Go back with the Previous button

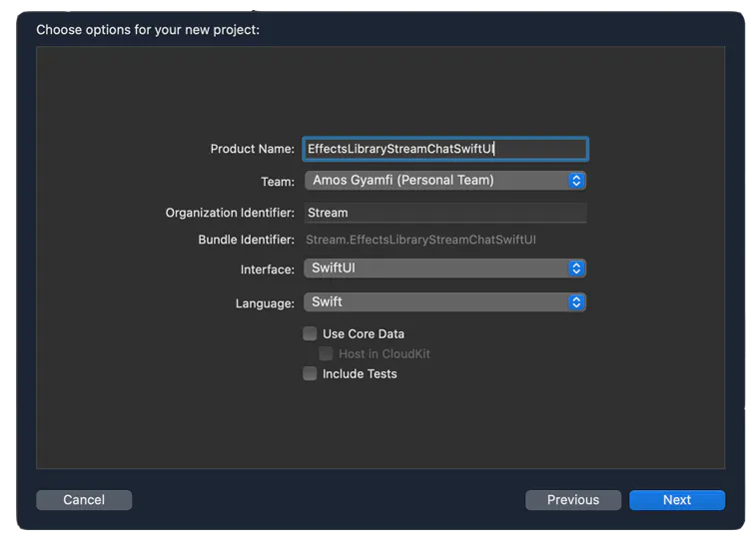[x=573, y=500]
